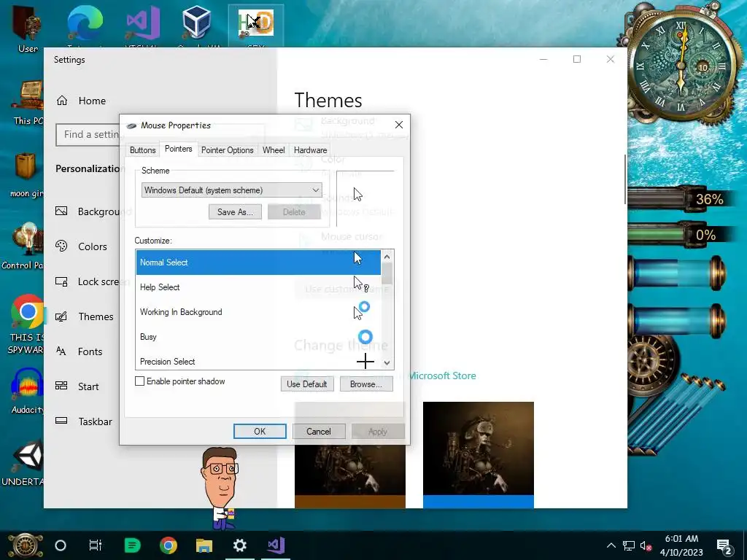Click the 36% gauge widget
Viewport: 747px width, 560px height.
click(679, 198)
